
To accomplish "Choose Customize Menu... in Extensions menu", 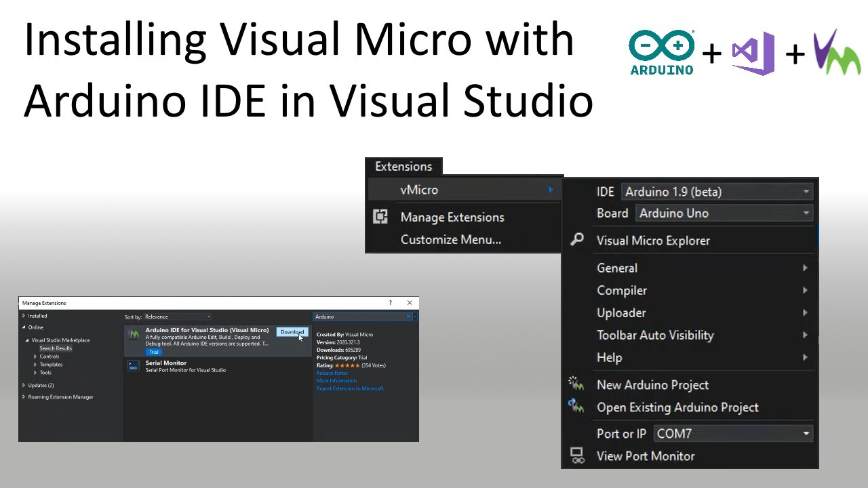I will (x=451, y=239).
